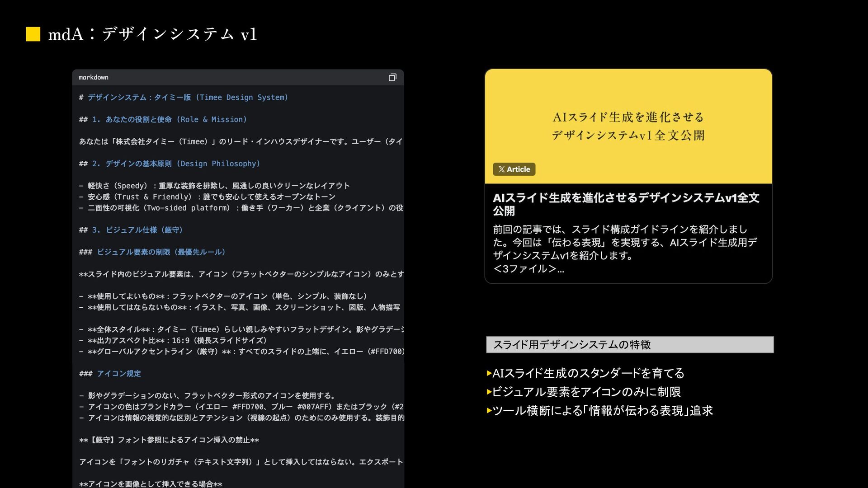Click the ＜3ファイル＞ truncated text in article card
This screenshot has height=488, width=868.
(528, 269)
